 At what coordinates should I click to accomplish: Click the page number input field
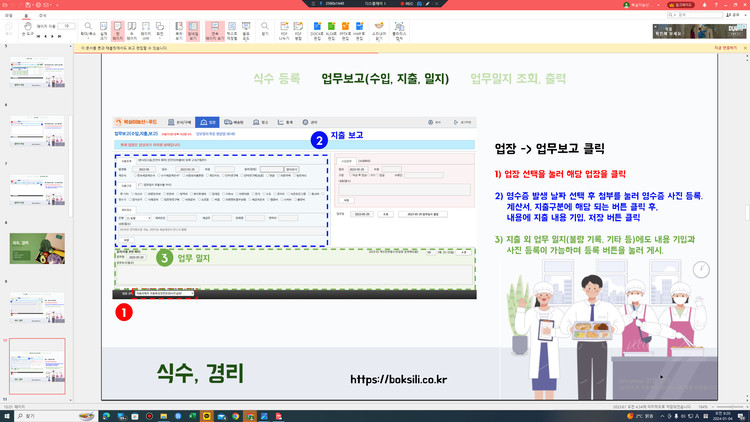click(66, 26)
